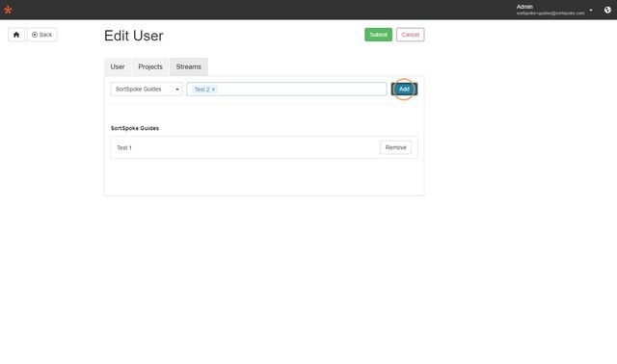The height and width of the screenshot is (364, 617).
Task: Submit the Edit User form
Action: (378, 35)
